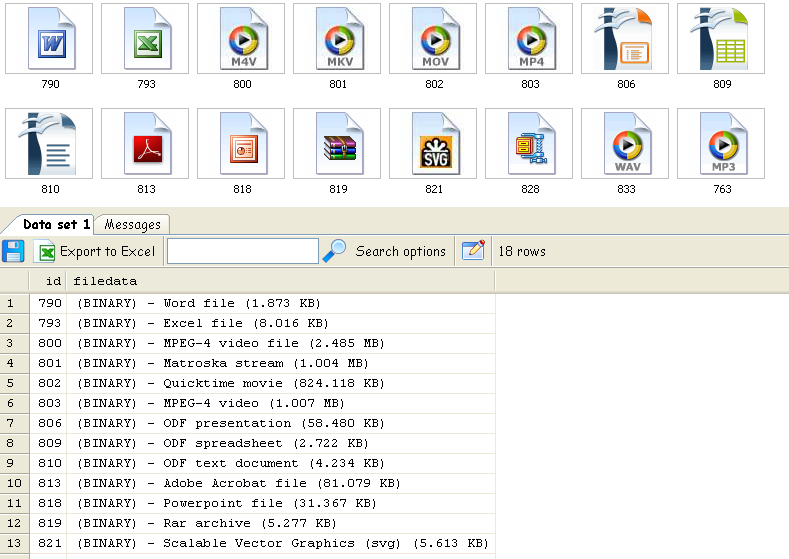Click Quicktime movie (824.118 KB) cell
Screen dimensions: 789x559
tap(281, 383)
